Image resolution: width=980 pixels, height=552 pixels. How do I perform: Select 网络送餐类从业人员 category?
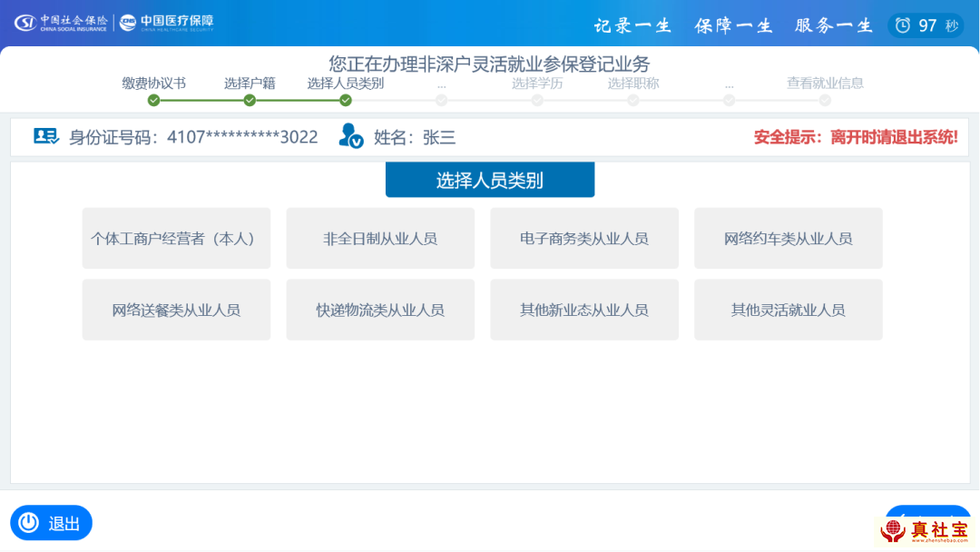[176, 310]
